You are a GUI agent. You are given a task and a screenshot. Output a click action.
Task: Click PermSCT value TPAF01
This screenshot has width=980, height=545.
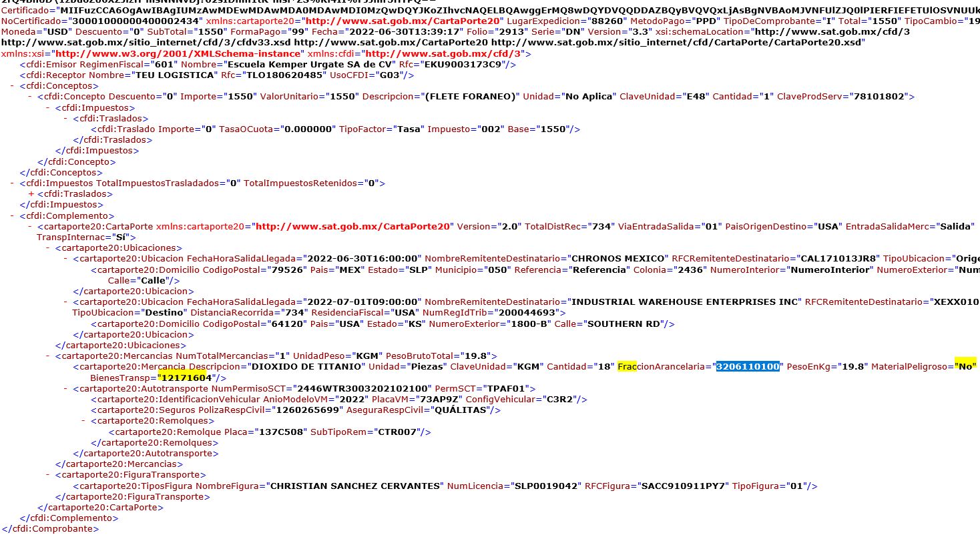pyautogui.click(x=507, y=389)
